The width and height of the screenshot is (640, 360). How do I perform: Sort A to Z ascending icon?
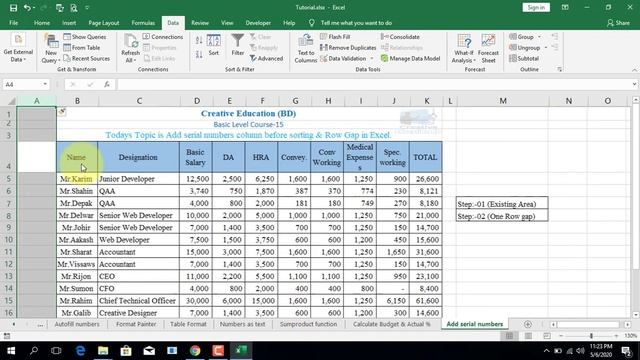[199, 40]
